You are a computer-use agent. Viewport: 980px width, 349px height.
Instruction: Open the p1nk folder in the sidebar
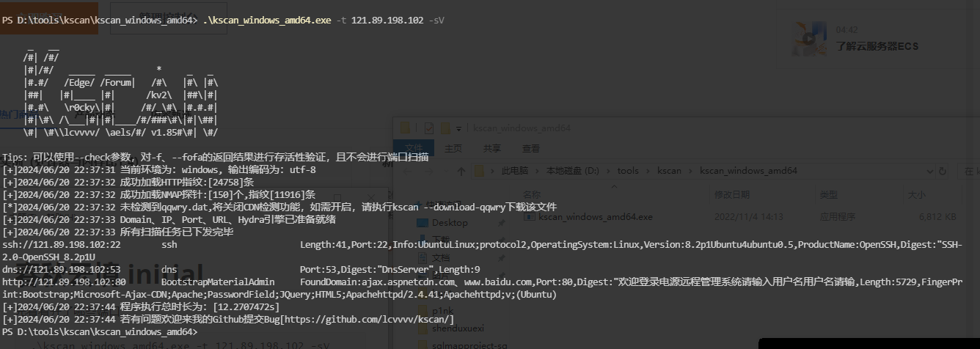[442, 311]
